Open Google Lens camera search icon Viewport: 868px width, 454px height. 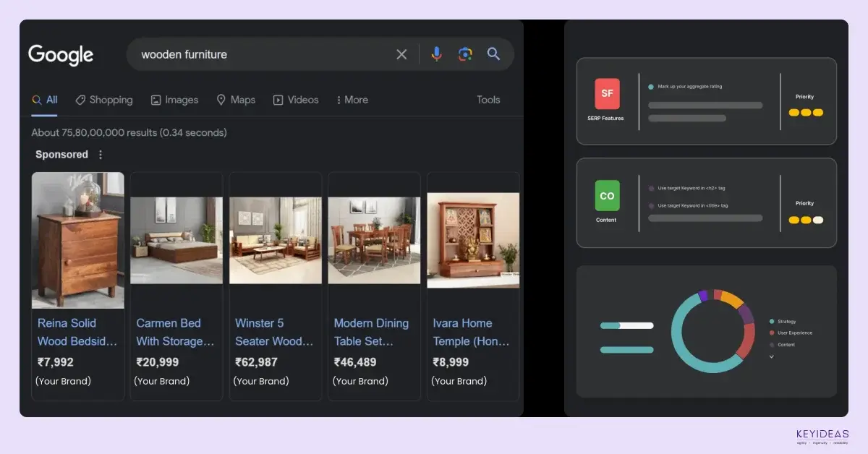[465, 54]
